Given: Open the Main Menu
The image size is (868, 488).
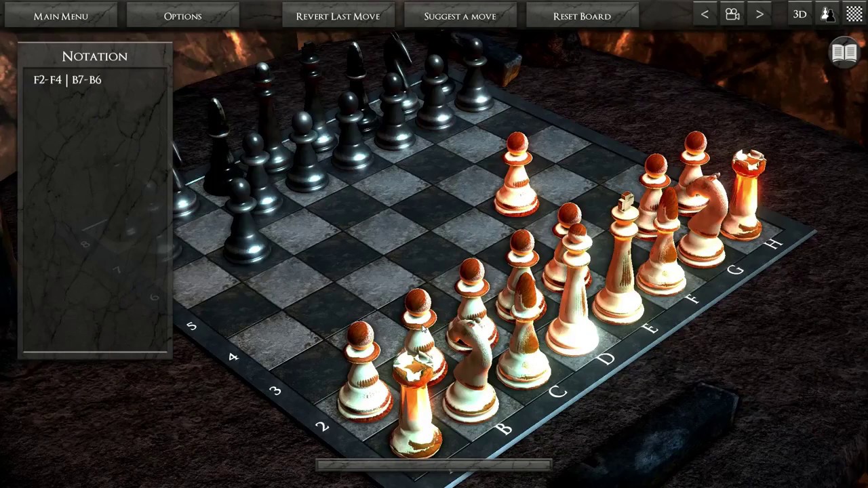Looking at the screenshot, I should point(60,16).
